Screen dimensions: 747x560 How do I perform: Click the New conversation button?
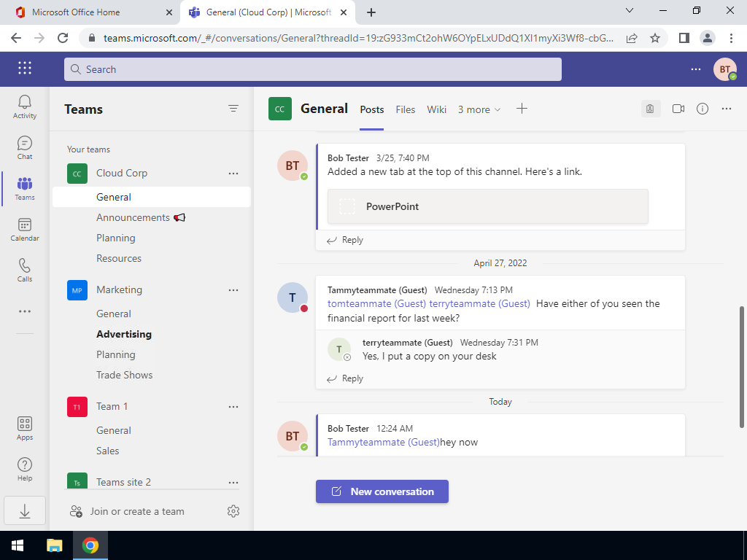pos(382,491)
